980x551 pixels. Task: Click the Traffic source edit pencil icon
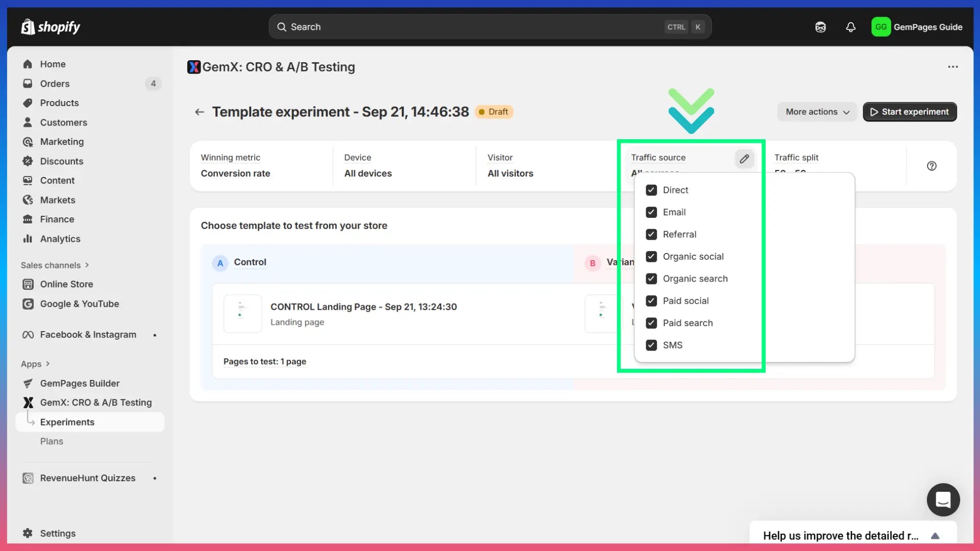click(x=744, y=159)
